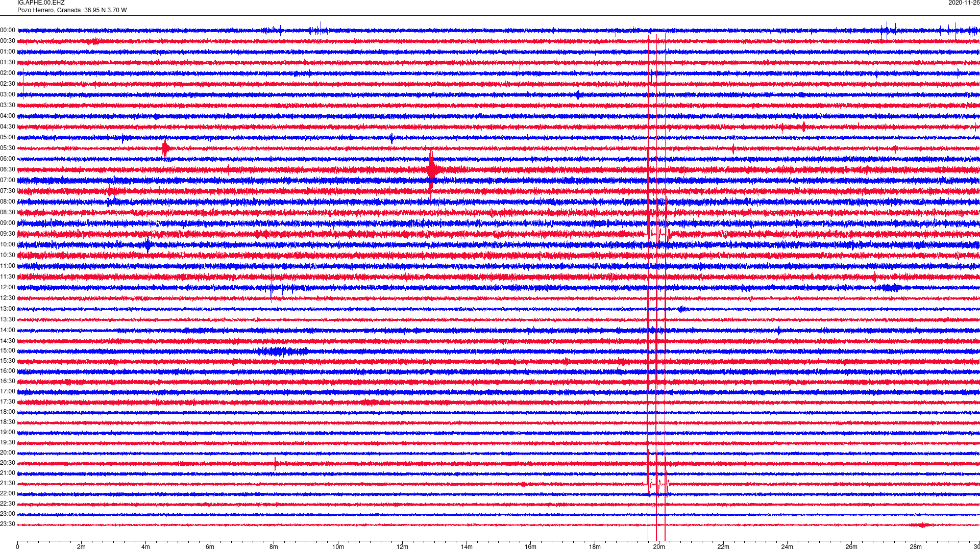980x551 pixels.
Task: Select the 17:00 trace time label
Action: point(8,391)
